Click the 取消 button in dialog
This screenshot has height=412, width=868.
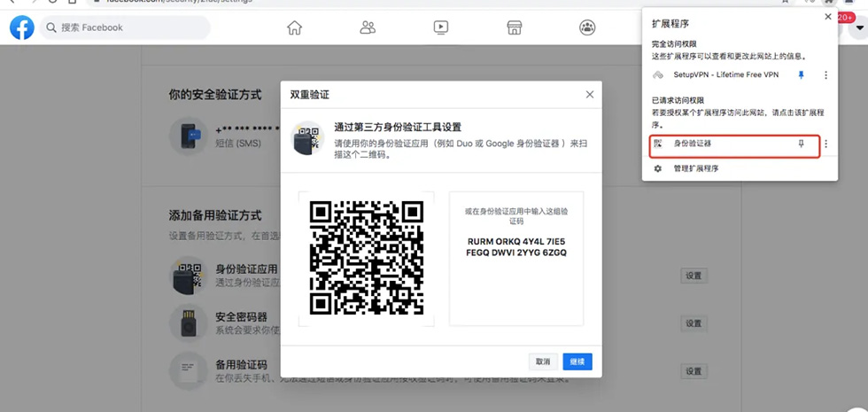[x=543, y=361]
